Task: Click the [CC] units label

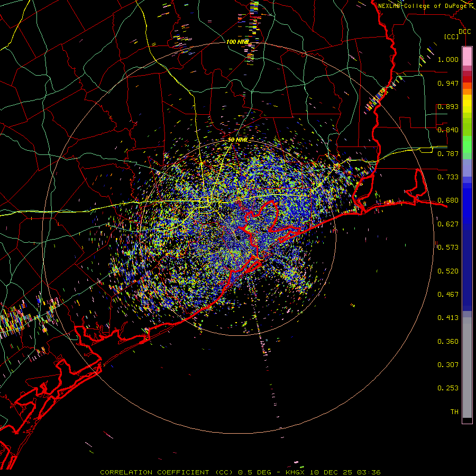Action: [x=452, y=36]
